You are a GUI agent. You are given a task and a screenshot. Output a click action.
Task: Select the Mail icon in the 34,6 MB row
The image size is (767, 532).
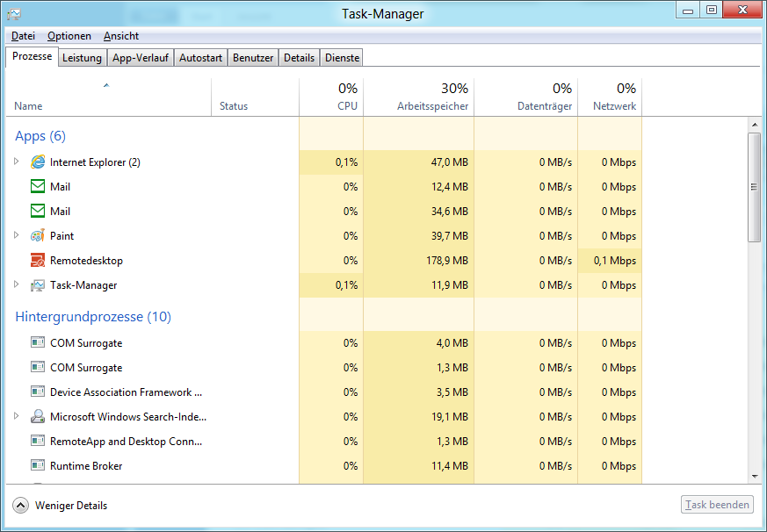coord(38,211)
